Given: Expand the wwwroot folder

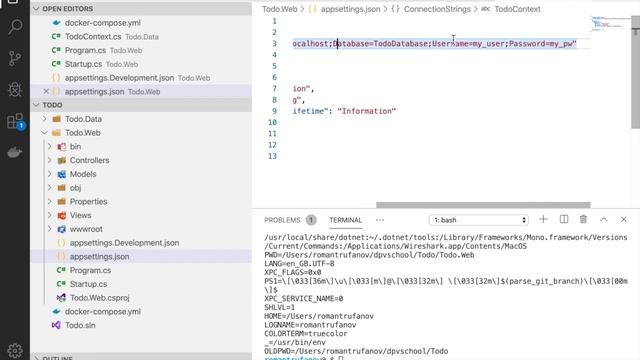Looking at the screenshot, I should [50, 229].
